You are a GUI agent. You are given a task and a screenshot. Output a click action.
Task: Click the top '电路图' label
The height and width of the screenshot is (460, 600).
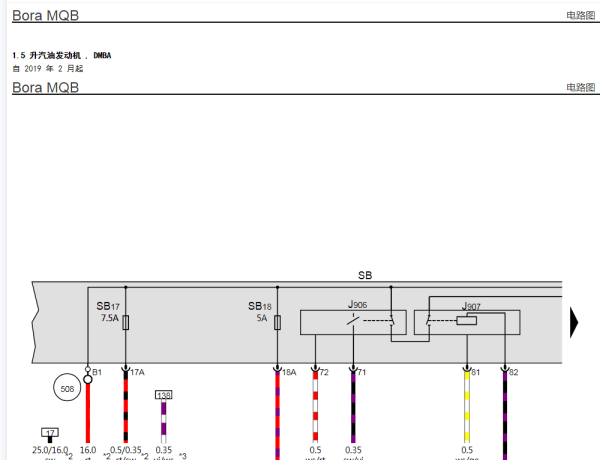coord(581,15)
